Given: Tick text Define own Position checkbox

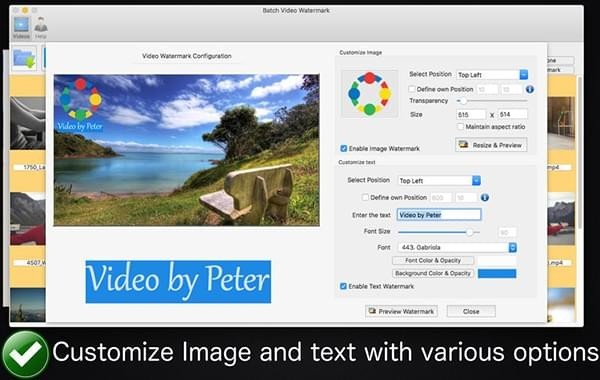Looking at the screenshot, I should point(365,197).
